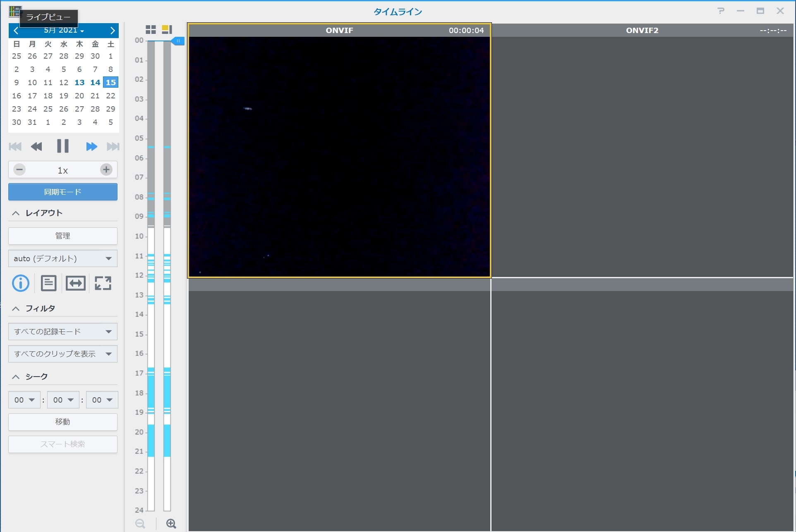796x532 pixels.
Task: Enter fullscreen mode icon
Action: pyautogui.click(x=103, y=283)
